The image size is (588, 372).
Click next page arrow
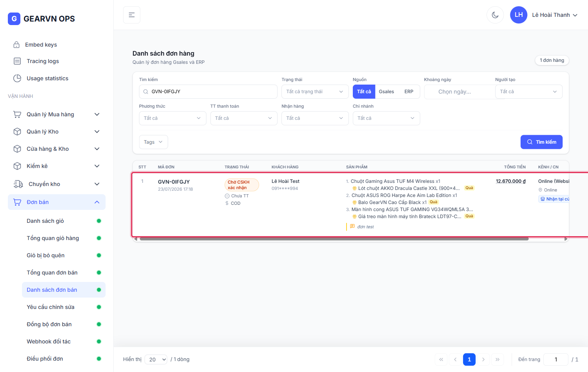483,359
